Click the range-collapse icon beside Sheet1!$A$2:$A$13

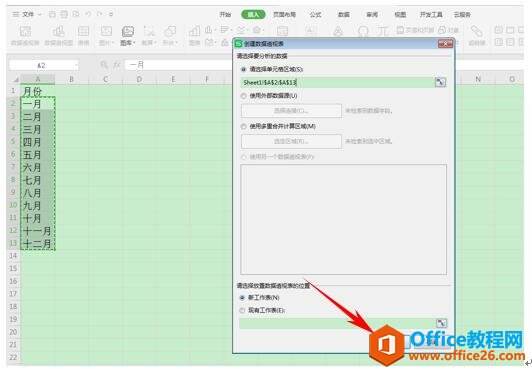tap(440, 82)
